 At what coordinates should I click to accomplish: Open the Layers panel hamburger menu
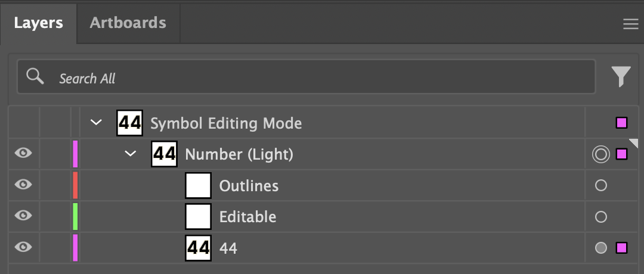[630, 24]
